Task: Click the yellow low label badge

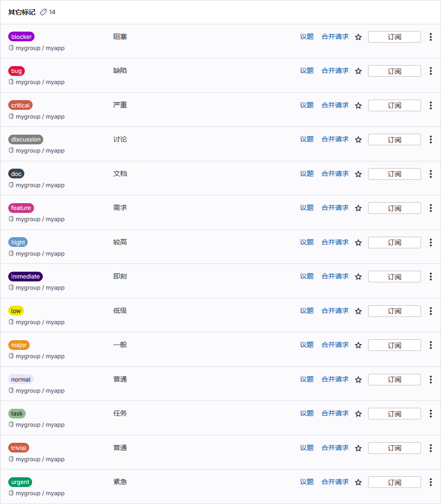Action: point(16,311)
